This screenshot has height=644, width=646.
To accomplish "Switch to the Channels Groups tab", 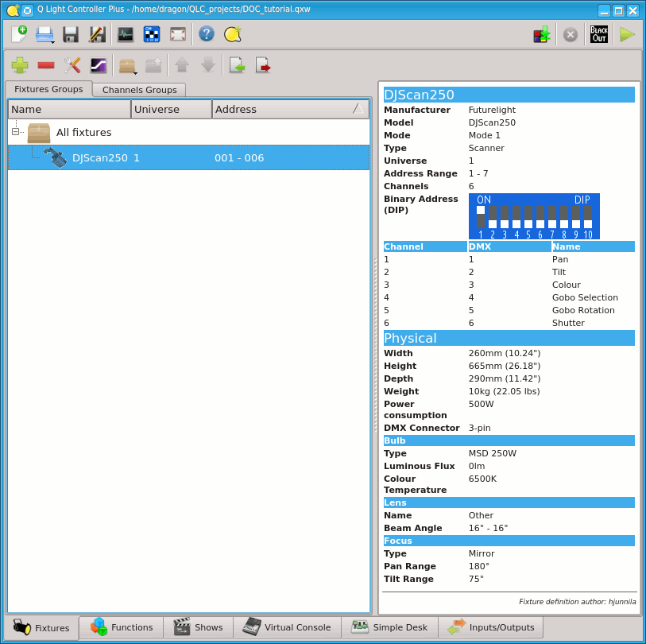I will click(139, 90).
